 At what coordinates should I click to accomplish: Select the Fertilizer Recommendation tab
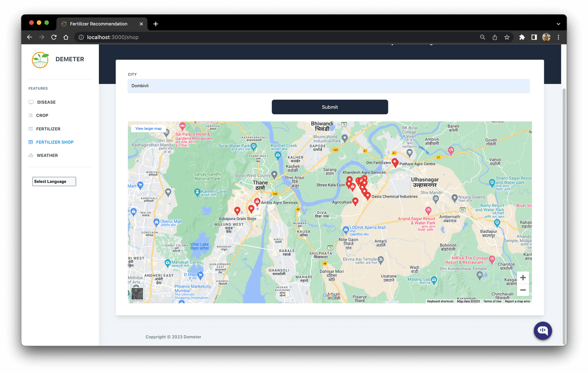(102, 24)
